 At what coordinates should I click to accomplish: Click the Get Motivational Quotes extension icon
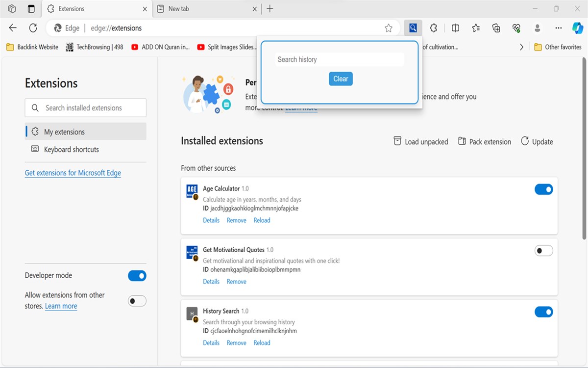click(192, 252)
